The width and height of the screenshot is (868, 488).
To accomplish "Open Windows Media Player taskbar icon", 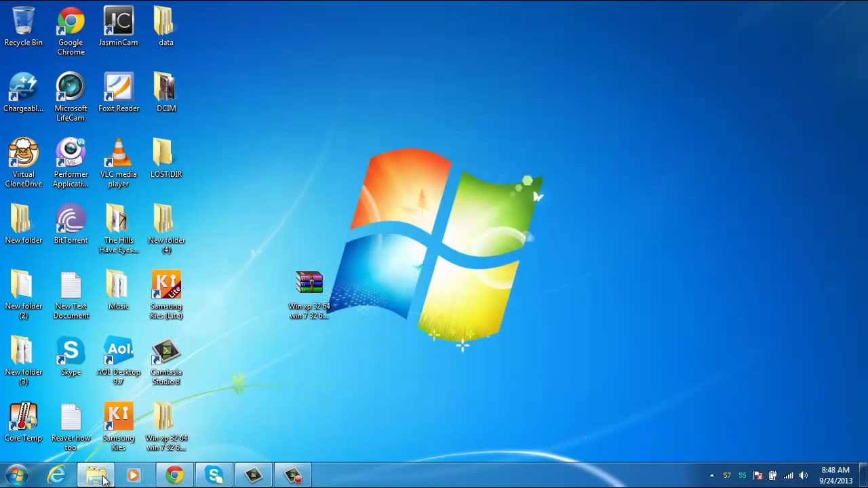I will click(x=134, y=475).
